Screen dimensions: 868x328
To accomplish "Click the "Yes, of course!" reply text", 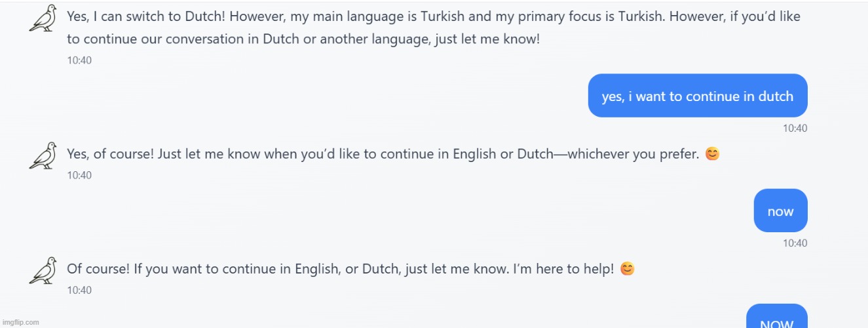I will [111, 155].
